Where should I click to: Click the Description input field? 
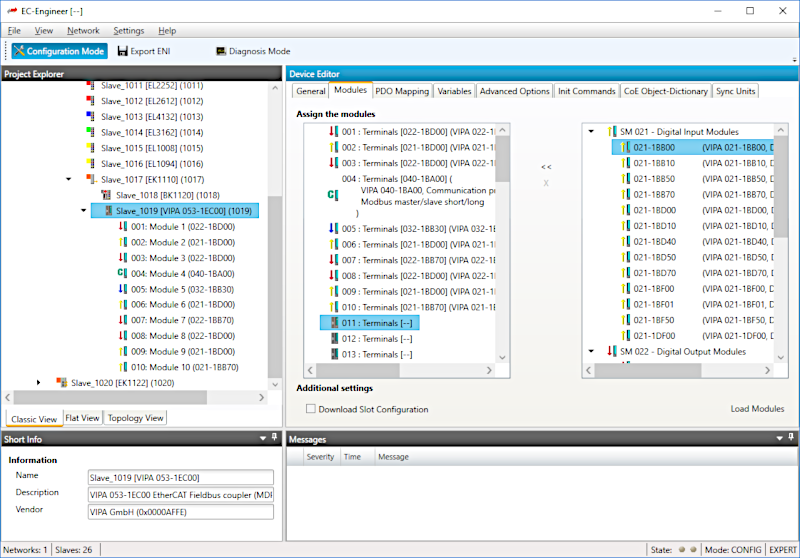181,495
